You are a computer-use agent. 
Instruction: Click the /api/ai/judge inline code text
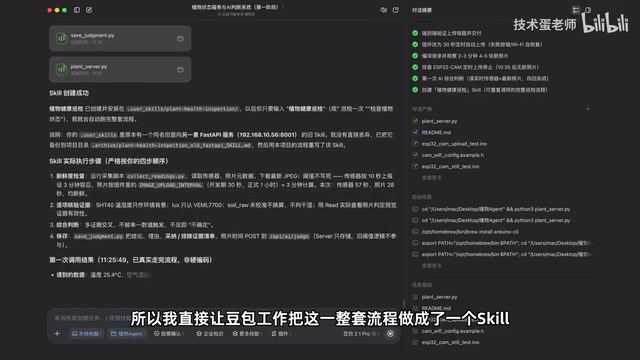pyautogui.click(x=289, y=236)
